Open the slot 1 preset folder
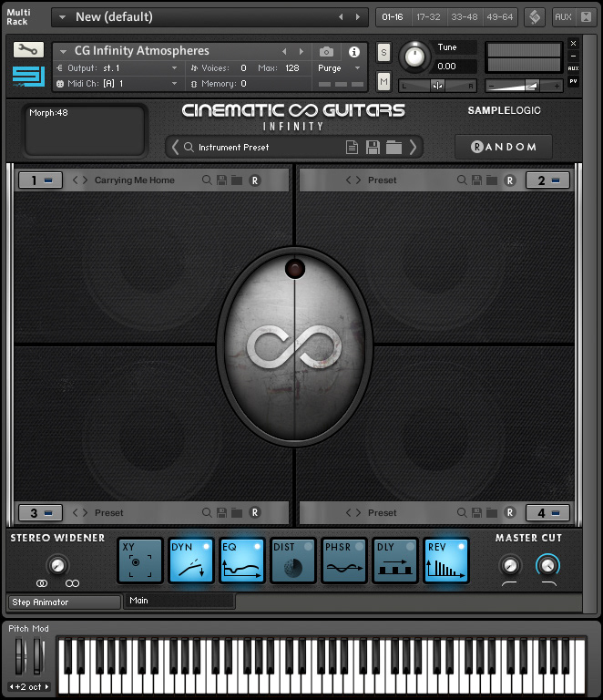The image size is (603, 700). 237,180
